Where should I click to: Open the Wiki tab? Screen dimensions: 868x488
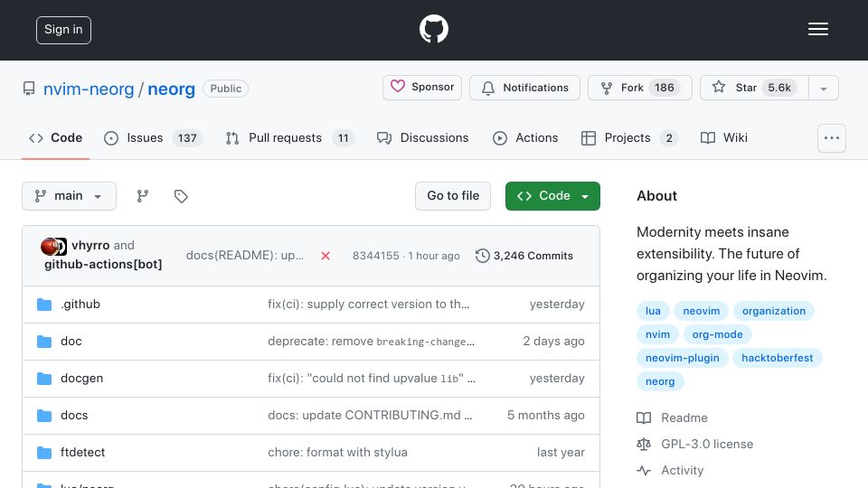pyautogui.click(x=724, y=137)
